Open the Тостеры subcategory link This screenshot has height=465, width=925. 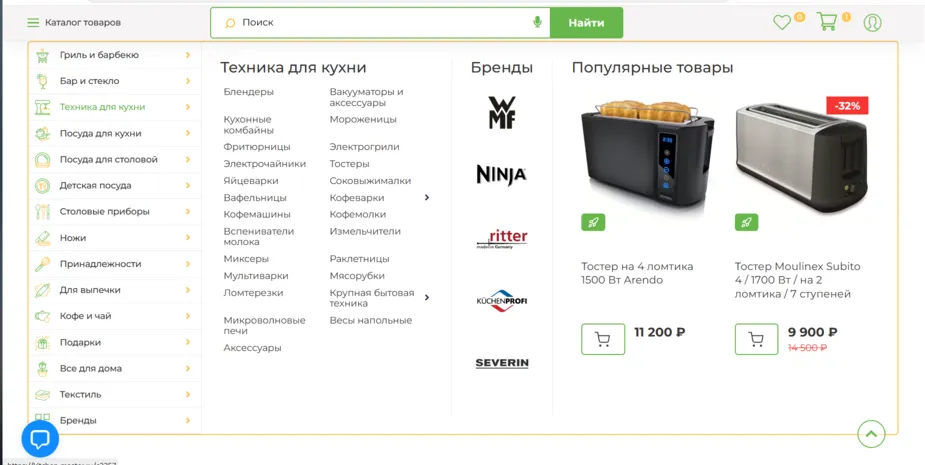pos(349,163)
